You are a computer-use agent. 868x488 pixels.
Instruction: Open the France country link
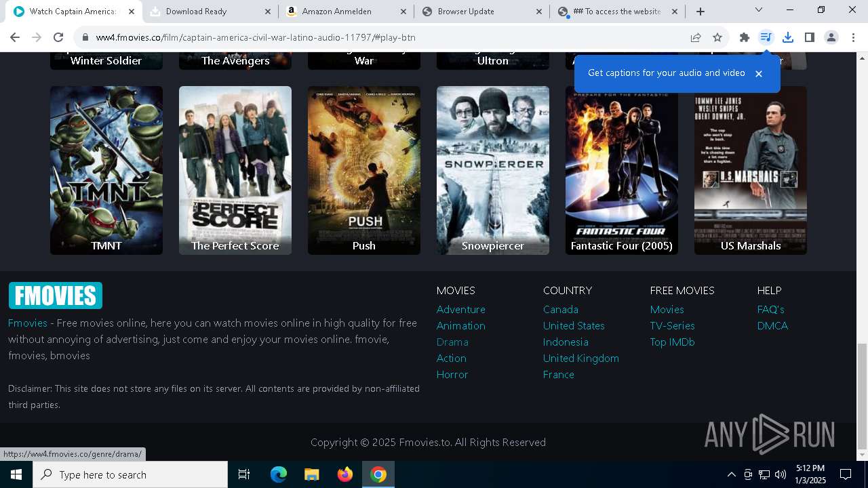tap(559, 374)
